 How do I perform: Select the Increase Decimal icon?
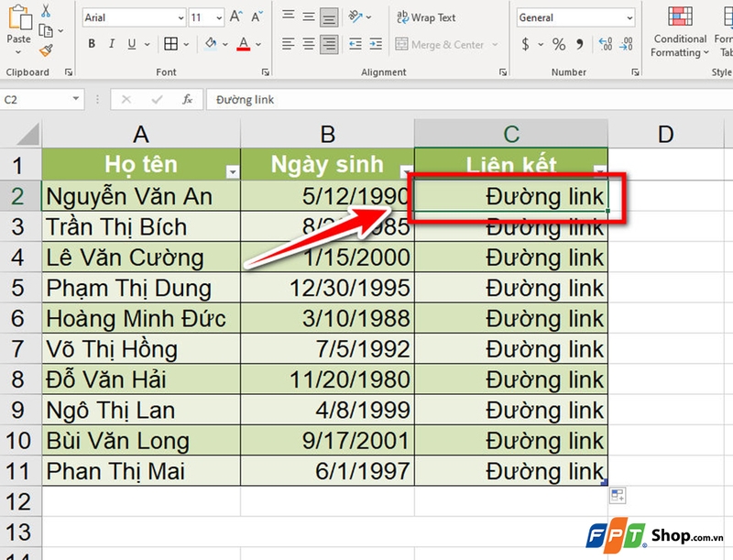tap(606, 43)
